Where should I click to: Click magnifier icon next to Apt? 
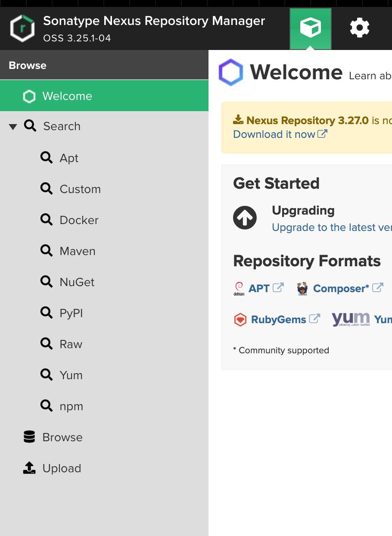(46, 157)
